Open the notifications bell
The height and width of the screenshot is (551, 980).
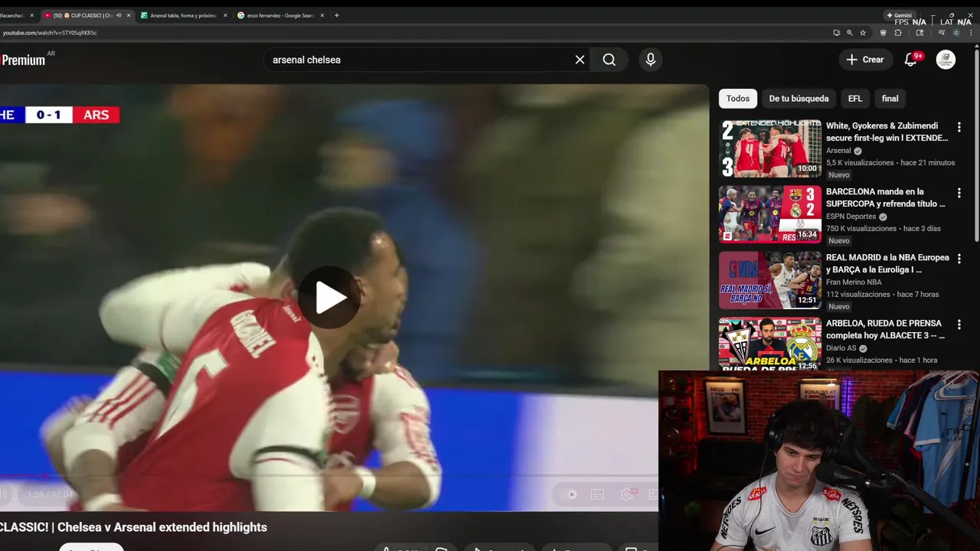(x=910, y=60)
